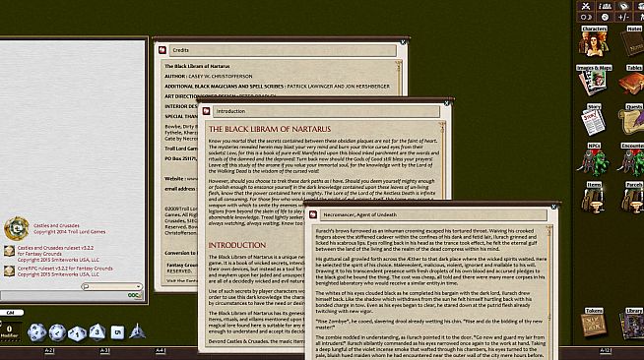Toggle the OOC chat mode button
The width and height of the screenshot is (644, 360).
click(x=135, y=295)
